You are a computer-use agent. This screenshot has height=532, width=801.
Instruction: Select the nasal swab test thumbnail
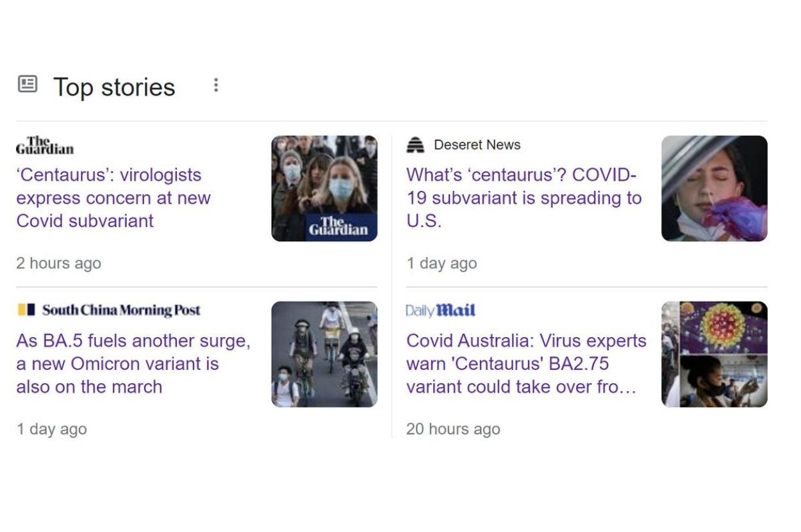tap(714, 188)
